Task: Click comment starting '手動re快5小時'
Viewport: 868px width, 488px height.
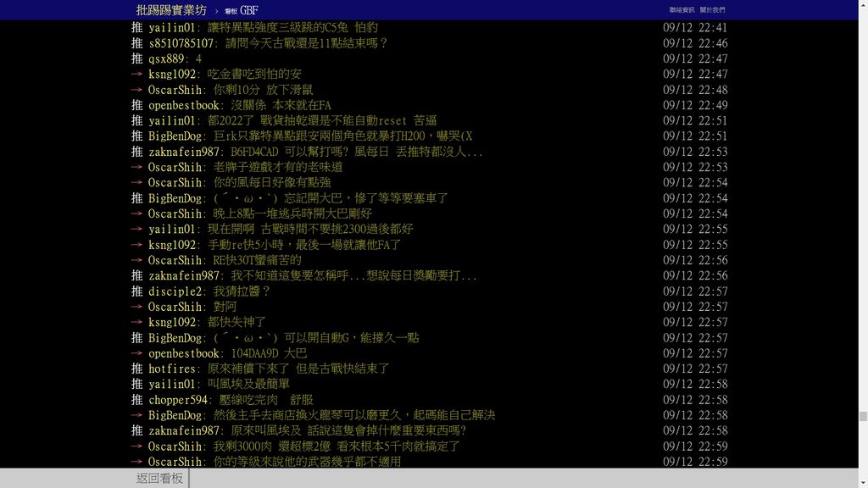Action: (x=304, y=245)
